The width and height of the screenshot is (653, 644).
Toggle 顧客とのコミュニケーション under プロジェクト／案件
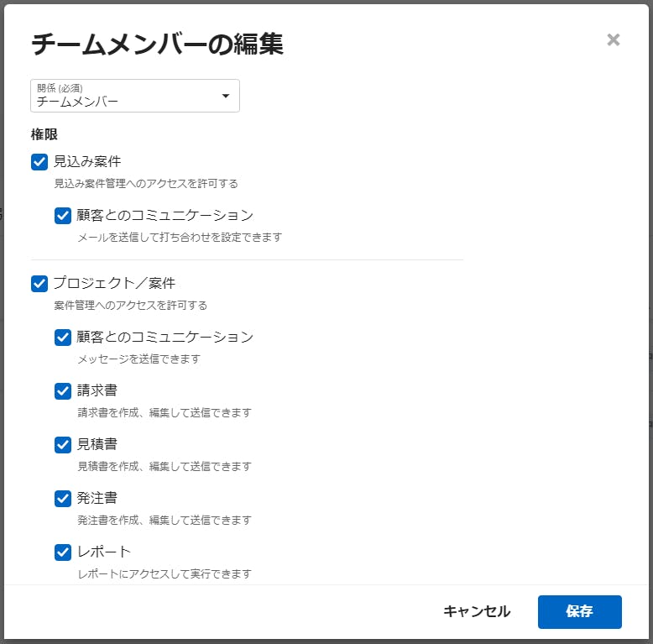tap(63, 338)
